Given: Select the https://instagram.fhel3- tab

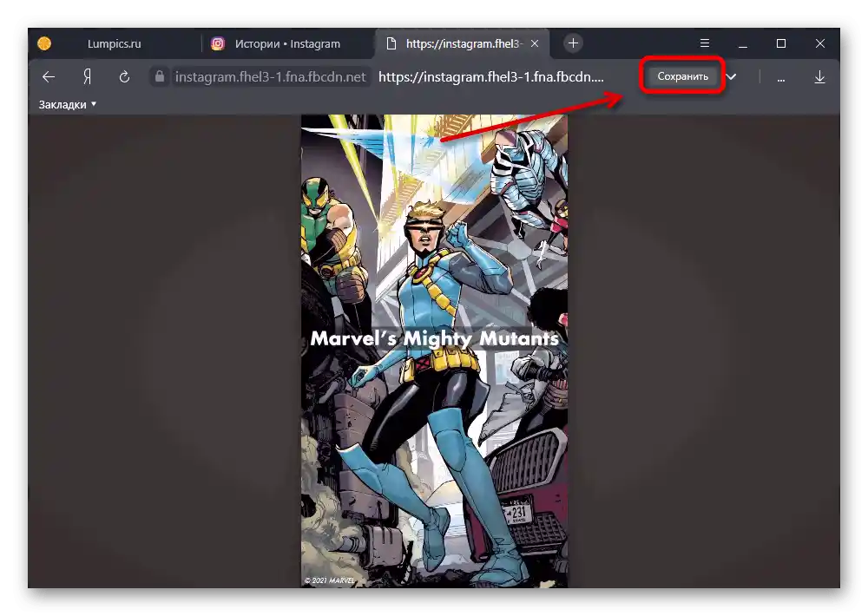Looking at the screenshot, I should coord(463,43).
